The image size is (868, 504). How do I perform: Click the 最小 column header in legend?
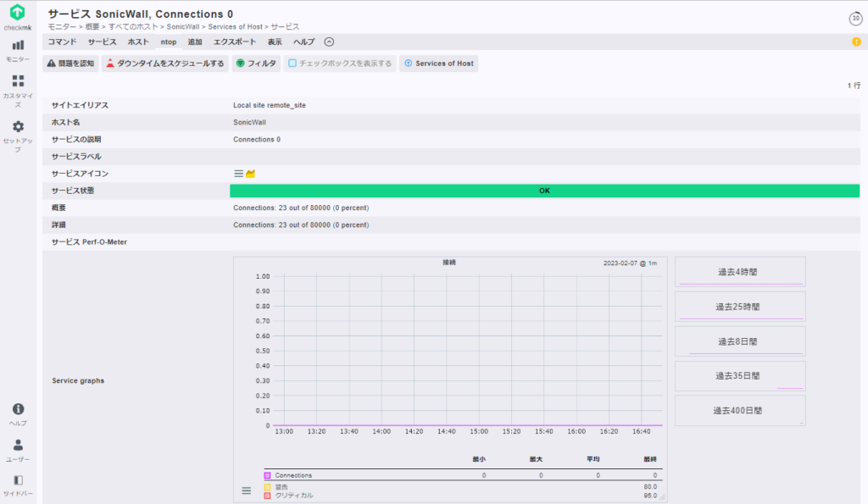(x=479, y=459)
